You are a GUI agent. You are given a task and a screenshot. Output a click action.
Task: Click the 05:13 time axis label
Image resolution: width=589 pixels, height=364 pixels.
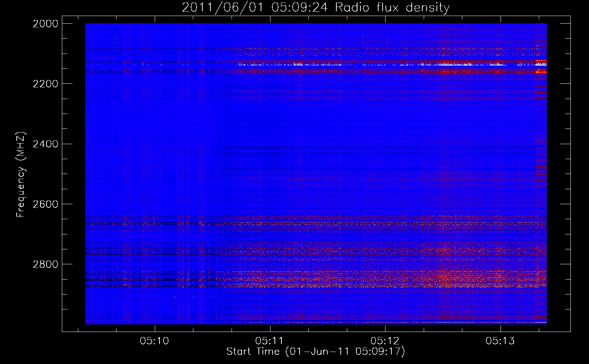501,341
